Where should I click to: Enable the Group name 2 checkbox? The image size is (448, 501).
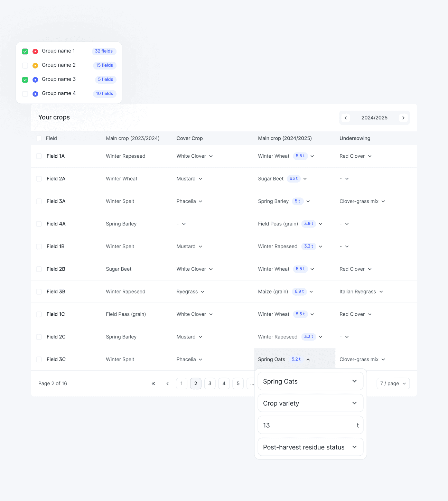pyautogui.click(x=25, y=66)
